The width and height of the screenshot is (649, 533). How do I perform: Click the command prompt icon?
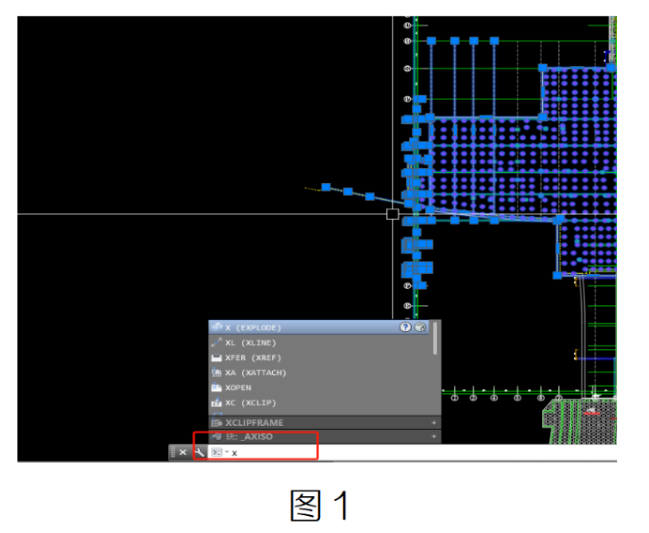click(217, 452)
